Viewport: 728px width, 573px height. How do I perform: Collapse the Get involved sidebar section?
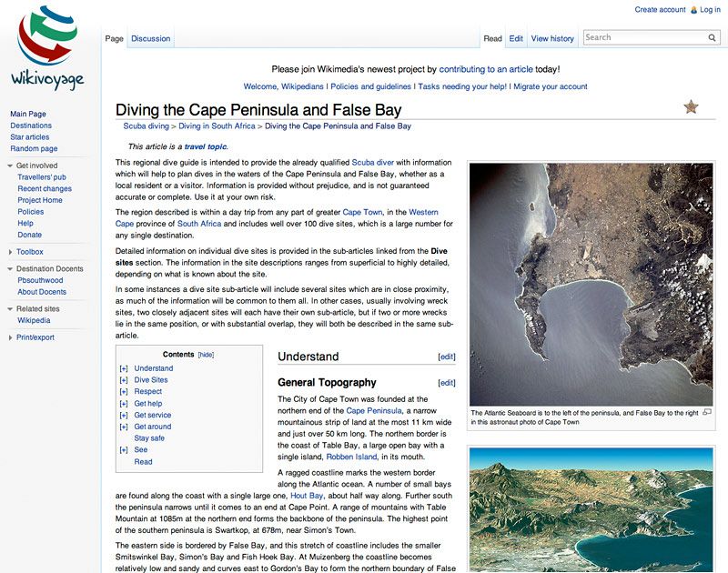click(x=10, y=166)
